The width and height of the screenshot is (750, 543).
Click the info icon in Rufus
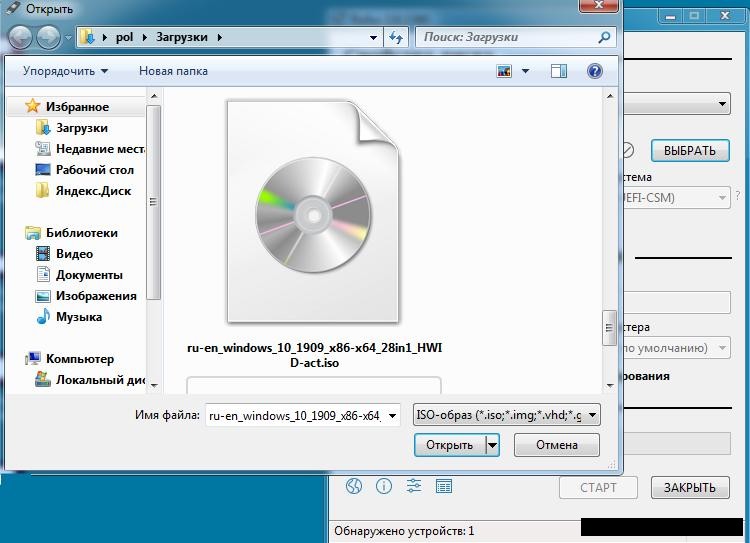pos(384,487)
